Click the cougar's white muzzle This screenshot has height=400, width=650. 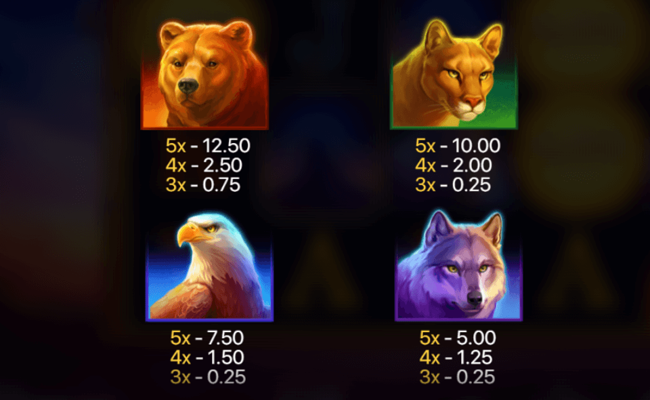click(x=471, y=108)
